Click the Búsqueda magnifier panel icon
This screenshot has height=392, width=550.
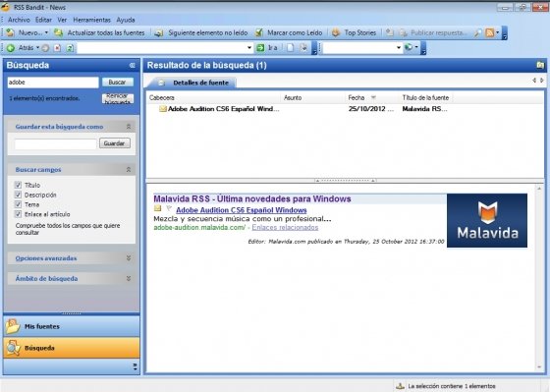coord(13,348)
